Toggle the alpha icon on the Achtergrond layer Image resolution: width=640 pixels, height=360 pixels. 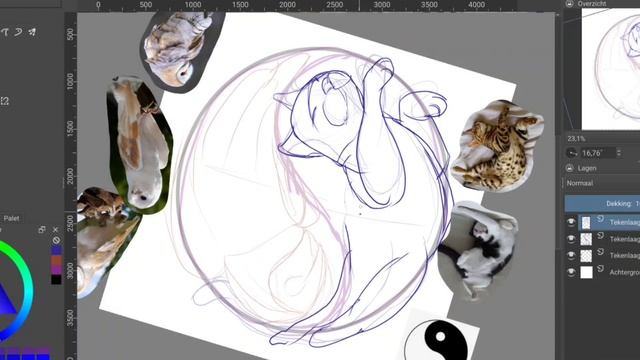600,268
